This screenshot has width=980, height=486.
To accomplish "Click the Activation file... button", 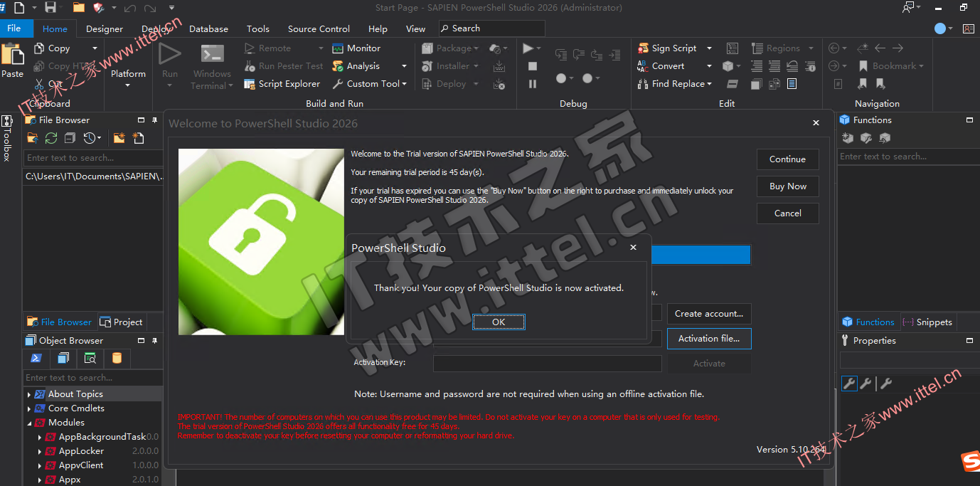I will pos(708,339).
